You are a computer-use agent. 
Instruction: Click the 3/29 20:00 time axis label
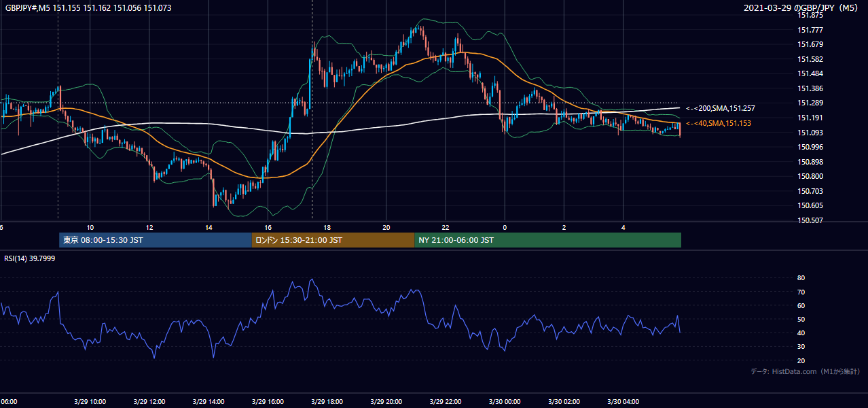click(x=386, y=402)
